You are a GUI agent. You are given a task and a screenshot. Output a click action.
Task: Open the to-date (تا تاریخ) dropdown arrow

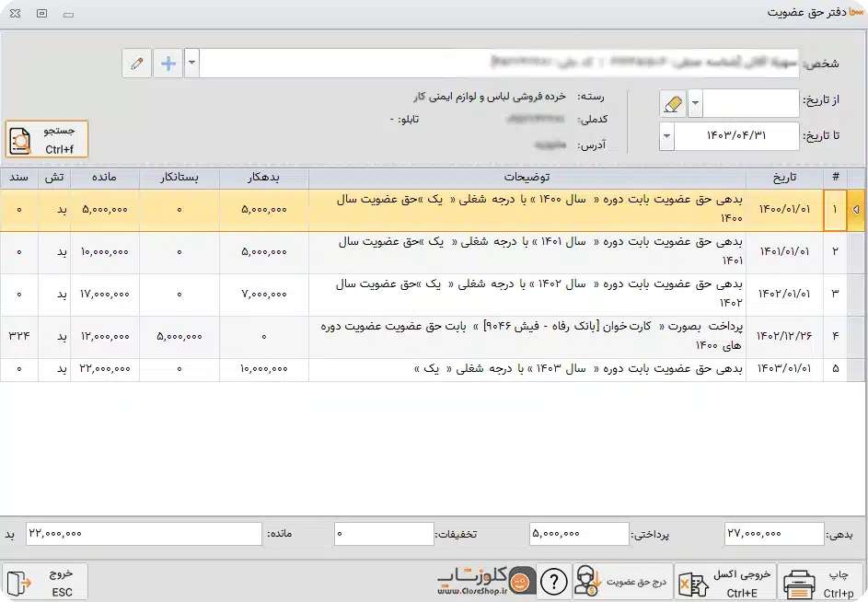(666, 135)
